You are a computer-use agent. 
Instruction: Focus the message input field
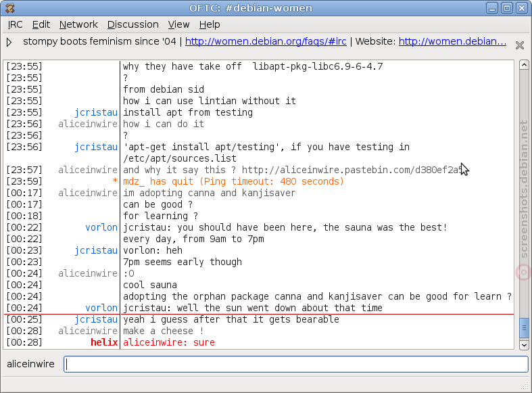point(296,364)
